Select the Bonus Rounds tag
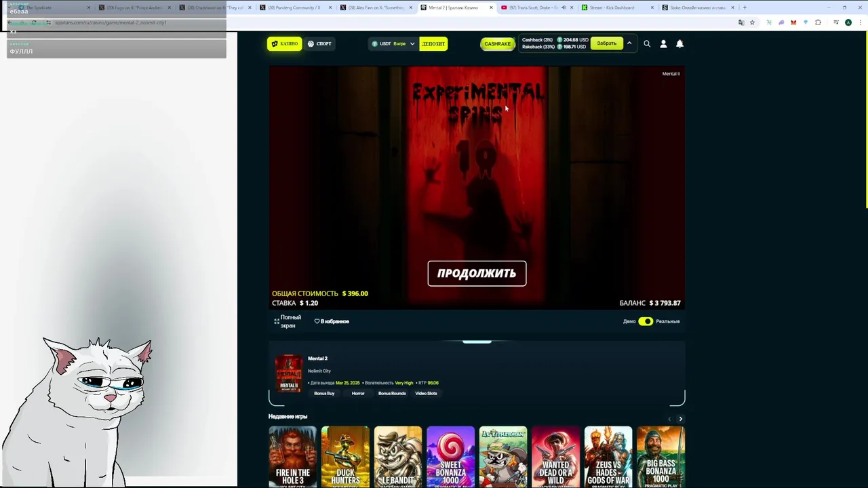This screenshot has width=868, height=488. tap(392, 393)
